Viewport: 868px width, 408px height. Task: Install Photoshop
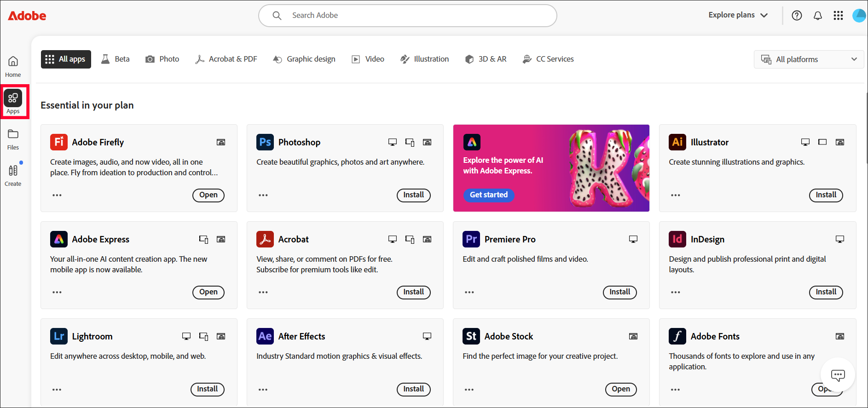coord(414,195)
